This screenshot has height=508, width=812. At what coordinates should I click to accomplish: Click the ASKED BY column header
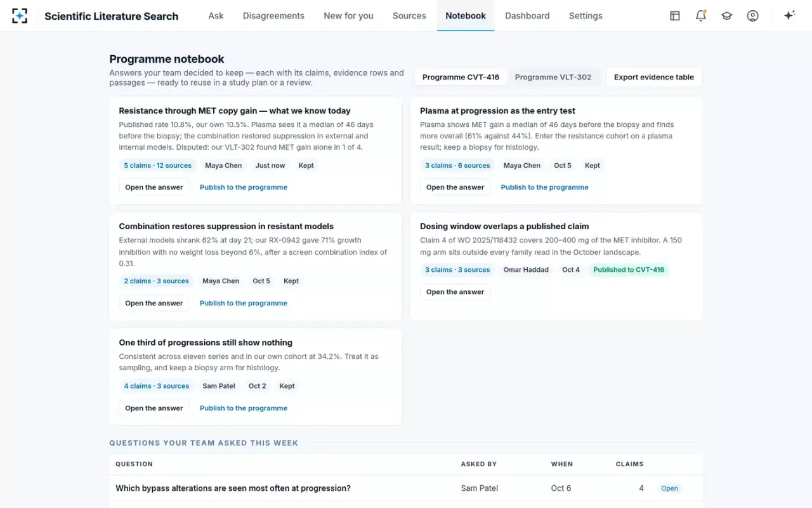(x=479, y=464)
